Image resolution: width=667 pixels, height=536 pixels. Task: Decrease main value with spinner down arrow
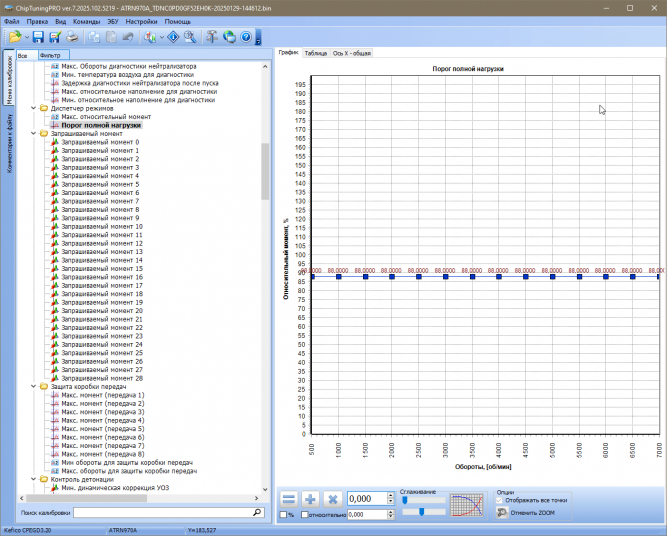tap(391, 502)
